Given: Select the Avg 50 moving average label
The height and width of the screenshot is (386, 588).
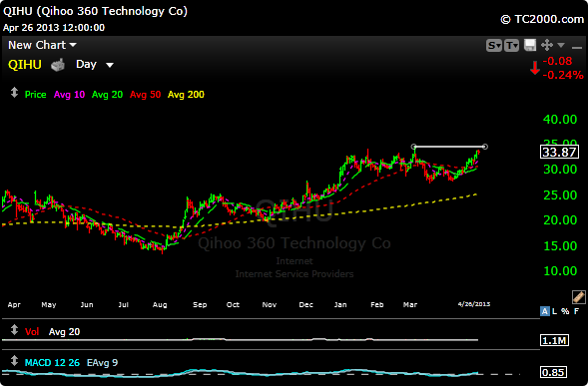Looking at the screenshot, I should coord(145,95).
